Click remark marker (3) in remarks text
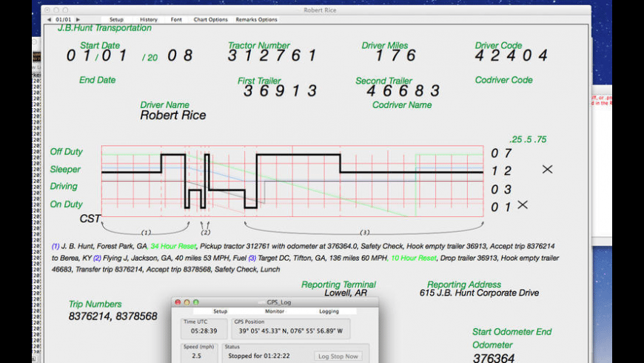Screen dimensions: 644x363 [x=252, y=258]
